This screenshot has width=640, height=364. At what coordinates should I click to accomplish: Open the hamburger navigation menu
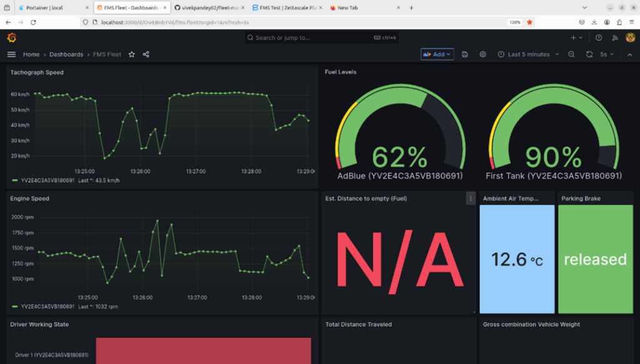(x=11, y=54)
